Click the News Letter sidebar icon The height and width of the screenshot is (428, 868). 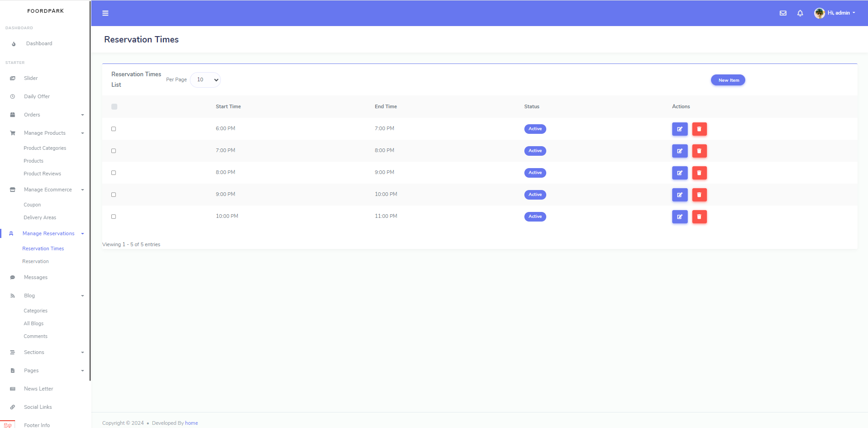(x=13, y=389)
